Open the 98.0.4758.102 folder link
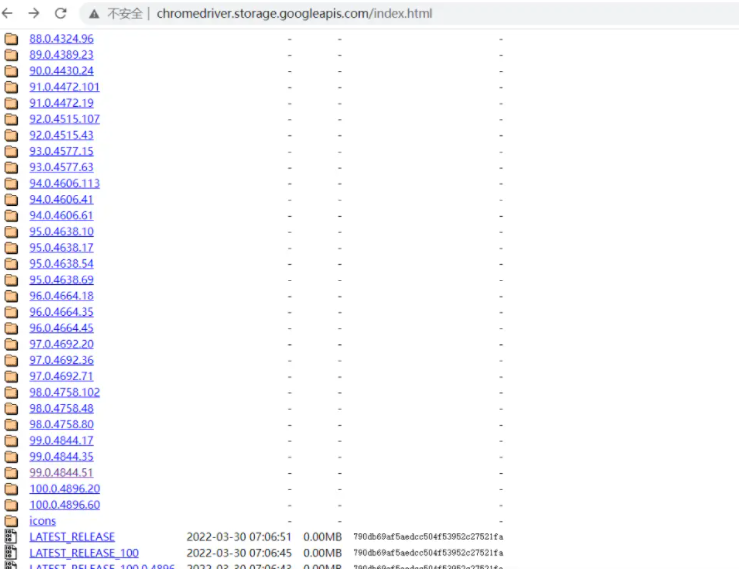 tap(65, 392)
